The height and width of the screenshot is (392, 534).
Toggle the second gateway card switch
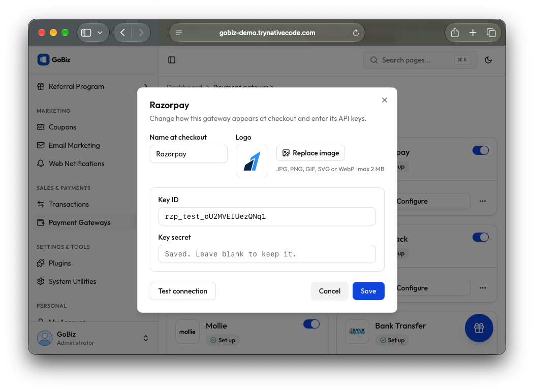coord(481,237)
